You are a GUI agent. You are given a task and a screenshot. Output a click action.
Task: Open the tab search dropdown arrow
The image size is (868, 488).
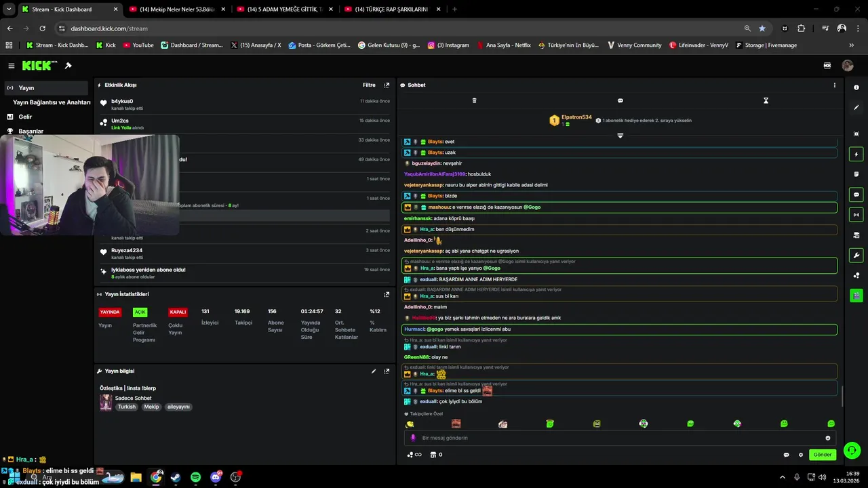(9, 9)
